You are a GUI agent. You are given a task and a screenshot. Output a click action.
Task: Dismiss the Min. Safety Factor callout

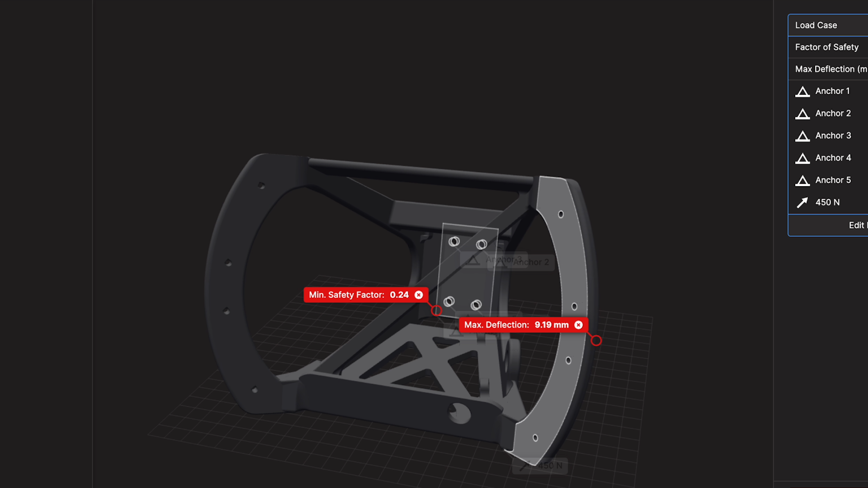418,295
